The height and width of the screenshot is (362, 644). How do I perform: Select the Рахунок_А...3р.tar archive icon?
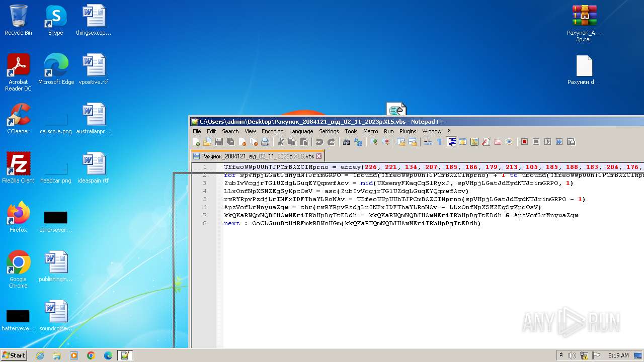pyautogui.click(x=584, y=23)
